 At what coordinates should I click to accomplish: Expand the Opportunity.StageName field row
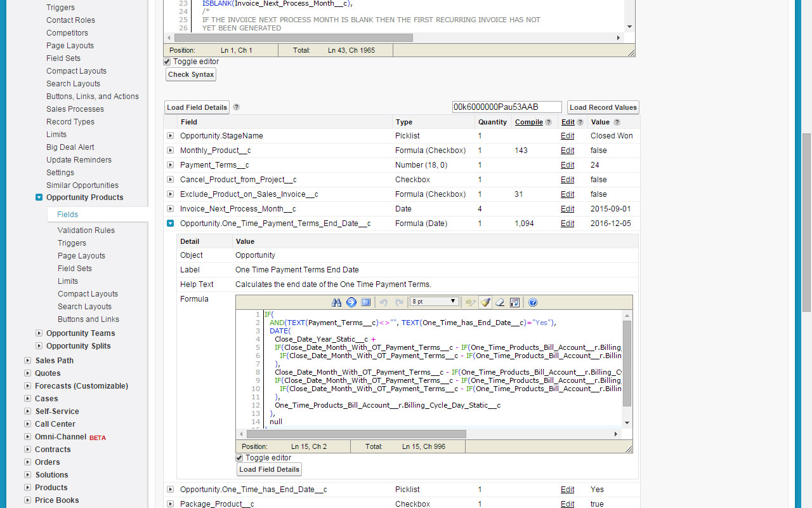coord(170,136)
